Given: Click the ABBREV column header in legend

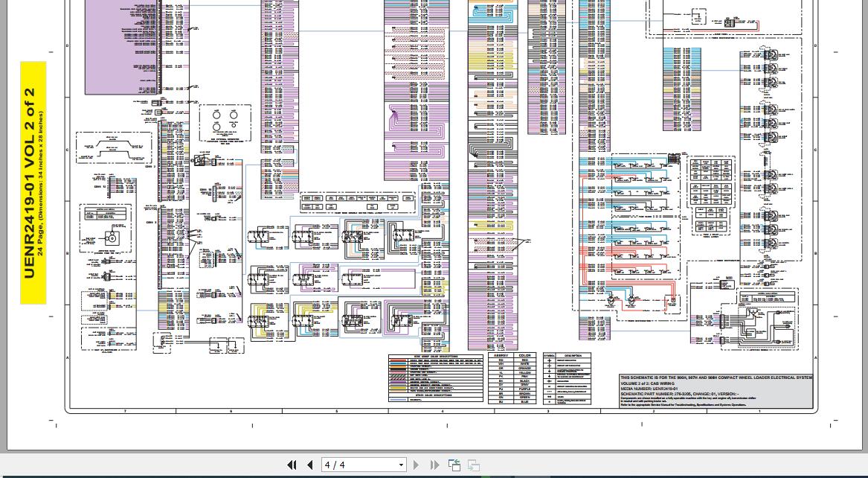Looking at the screenshot, I should (x=500, y=355).
